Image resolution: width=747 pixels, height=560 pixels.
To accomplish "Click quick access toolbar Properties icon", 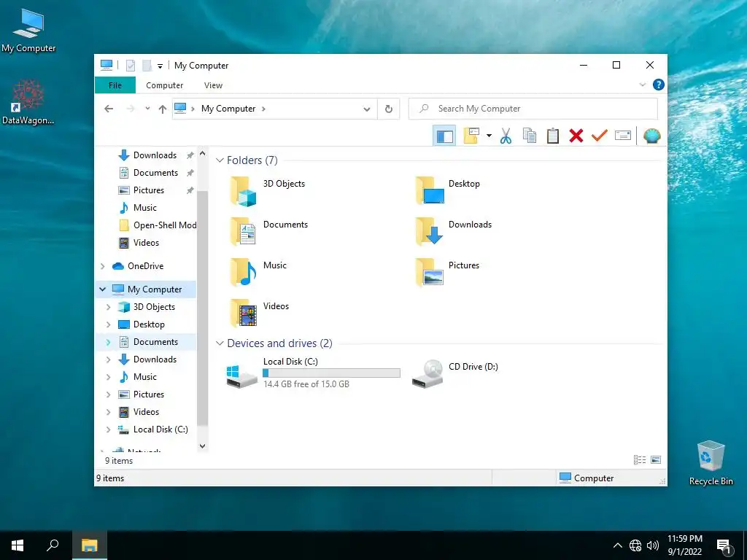I will (x=131, y=65).
